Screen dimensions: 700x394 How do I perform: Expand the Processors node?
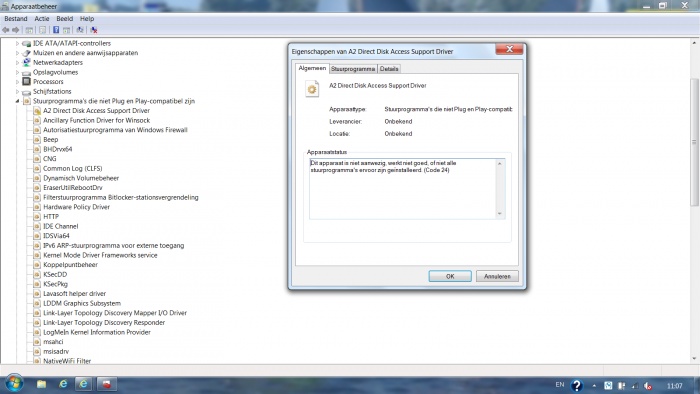click(x=17, y=82)
